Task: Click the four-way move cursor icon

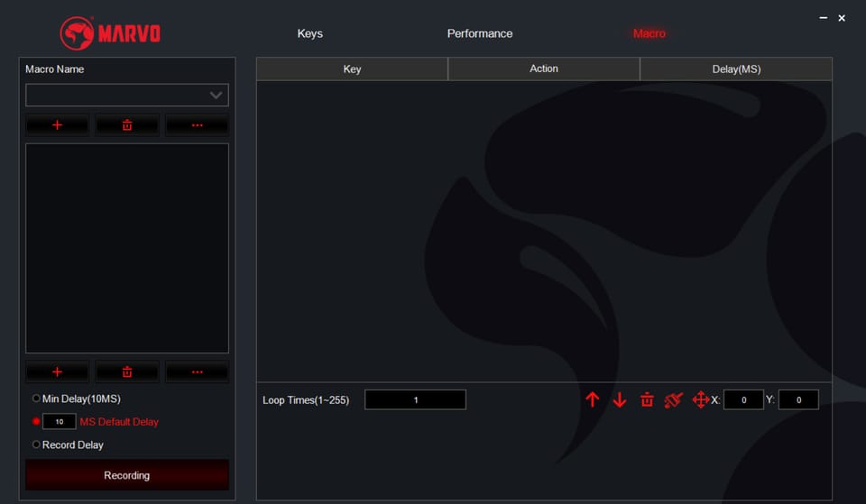Action: pos(700,399)
